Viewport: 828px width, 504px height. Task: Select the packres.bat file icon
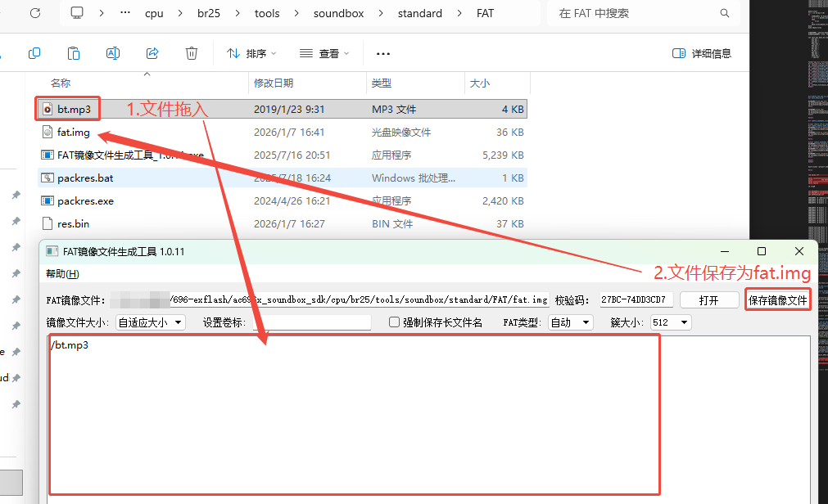pos(48,178)
